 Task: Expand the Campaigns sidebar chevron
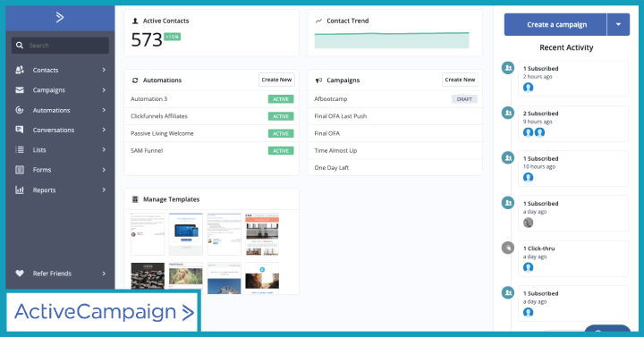[x=104, y=90]
